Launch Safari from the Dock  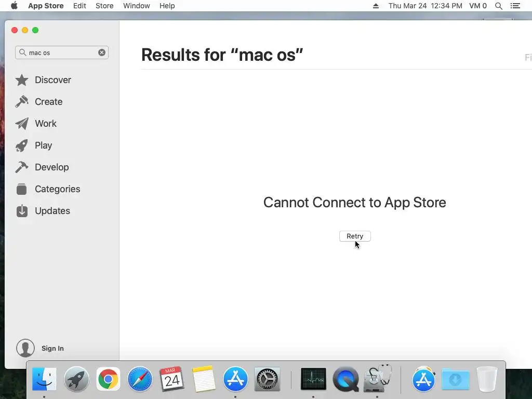point(140,379)
